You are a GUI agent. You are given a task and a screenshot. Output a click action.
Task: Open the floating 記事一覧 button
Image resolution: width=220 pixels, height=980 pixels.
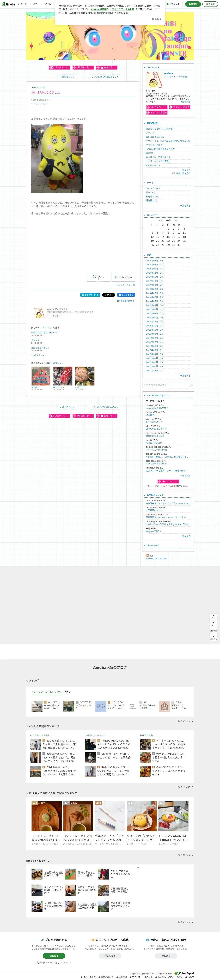tap(213, 630)
